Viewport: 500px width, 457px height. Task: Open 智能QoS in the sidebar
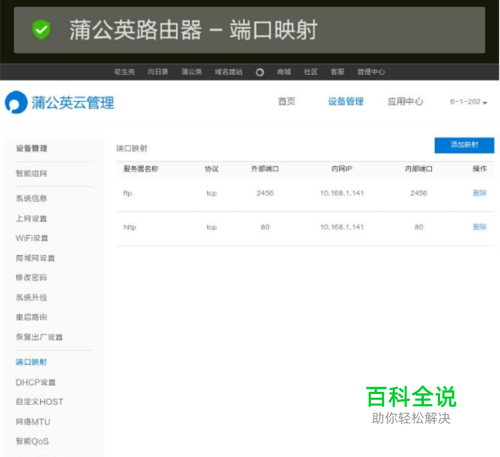(x=32, y=442)
